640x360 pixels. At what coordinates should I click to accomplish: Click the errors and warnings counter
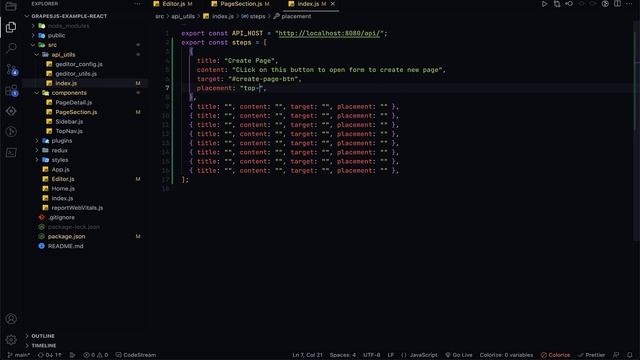[96, 355]
